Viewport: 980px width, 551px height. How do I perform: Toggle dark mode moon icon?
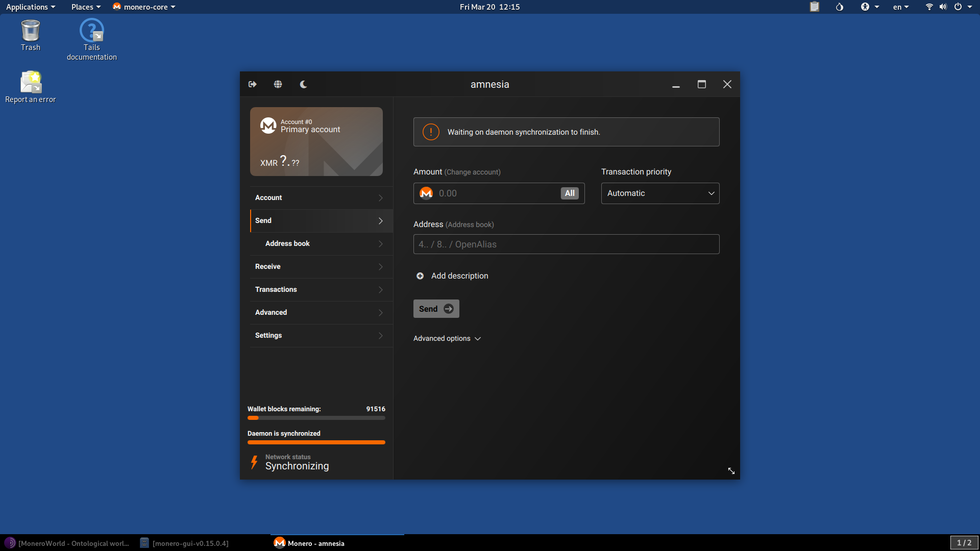tap(303, 84)
